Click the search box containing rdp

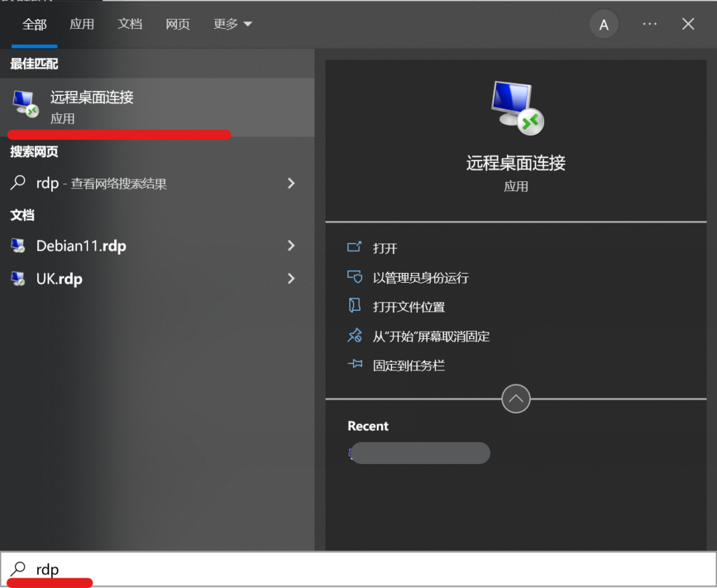tap(358, 569)
